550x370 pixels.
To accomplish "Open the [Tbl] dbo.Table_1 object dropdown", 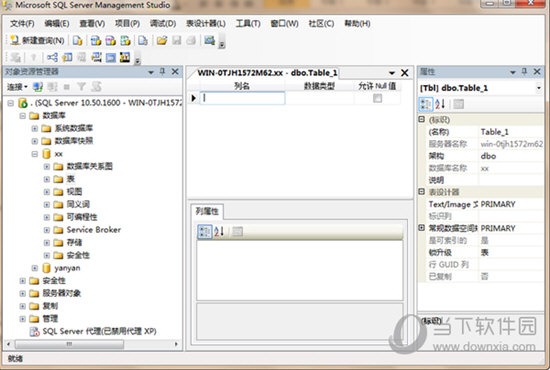I will pos(538,88).
